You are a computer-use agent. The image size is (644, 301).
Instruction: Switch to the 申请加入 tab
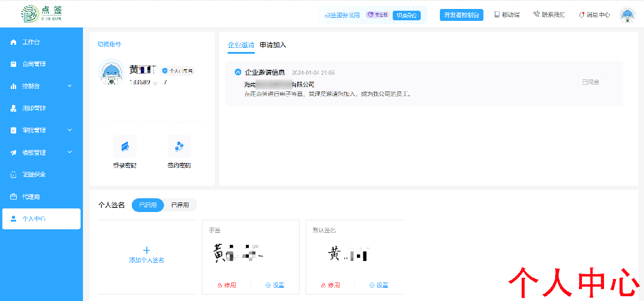point(273,45)
